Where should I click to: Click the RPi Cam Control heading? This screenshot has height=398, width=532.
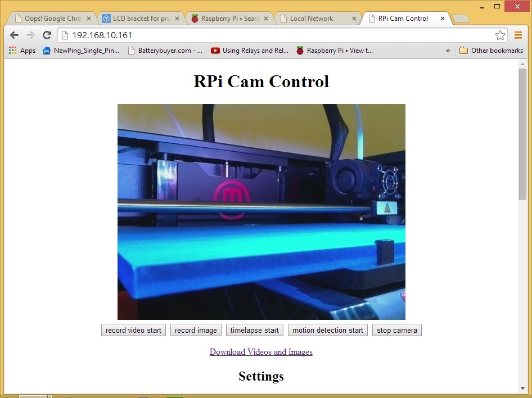coord(262,82)
